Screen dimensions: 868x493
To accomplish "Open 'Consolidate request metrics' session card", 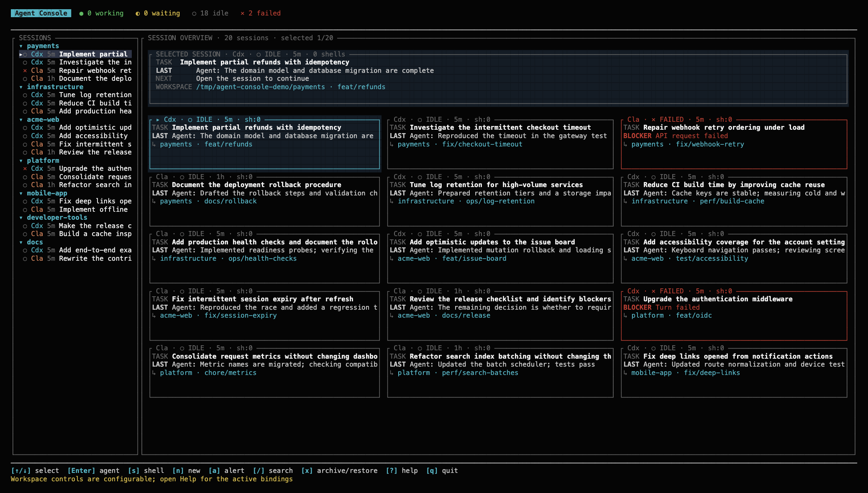I will point(264,372).
